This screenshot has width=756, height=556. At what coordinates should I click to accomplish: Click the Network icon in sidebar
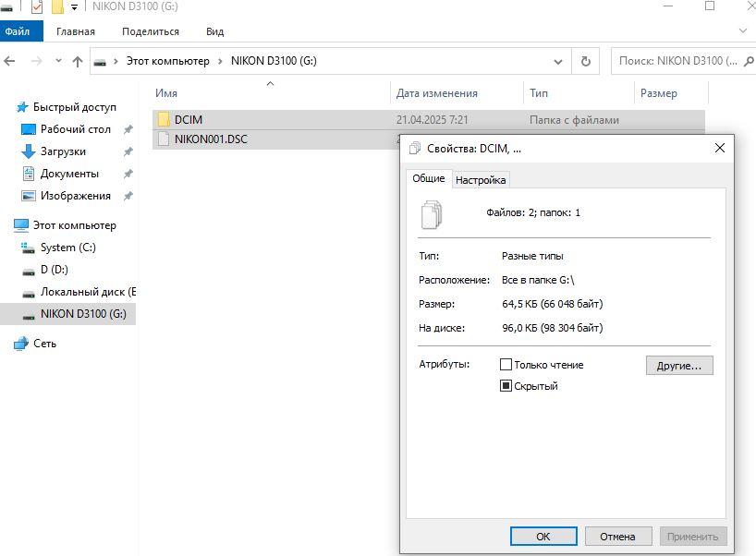[21, 344]
